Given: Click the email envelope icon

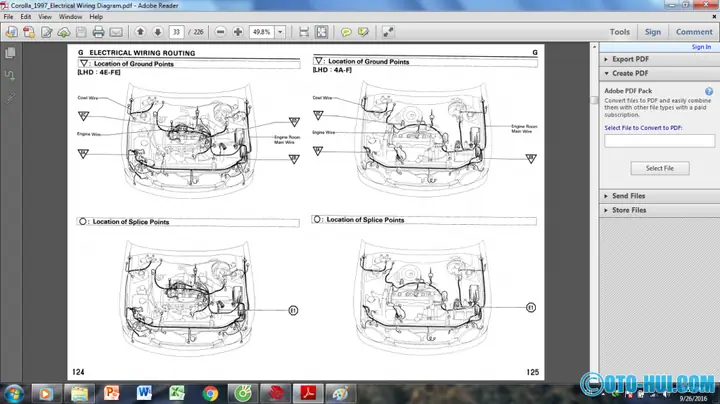Looking at the screenshot, I should (116, 32).
